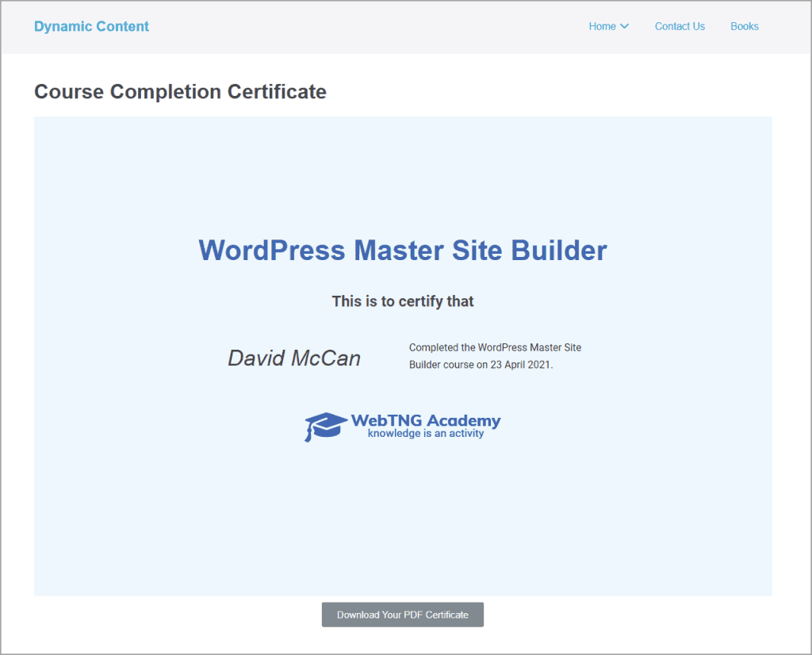Open the Contact Us page

click(x=680, y=26)
